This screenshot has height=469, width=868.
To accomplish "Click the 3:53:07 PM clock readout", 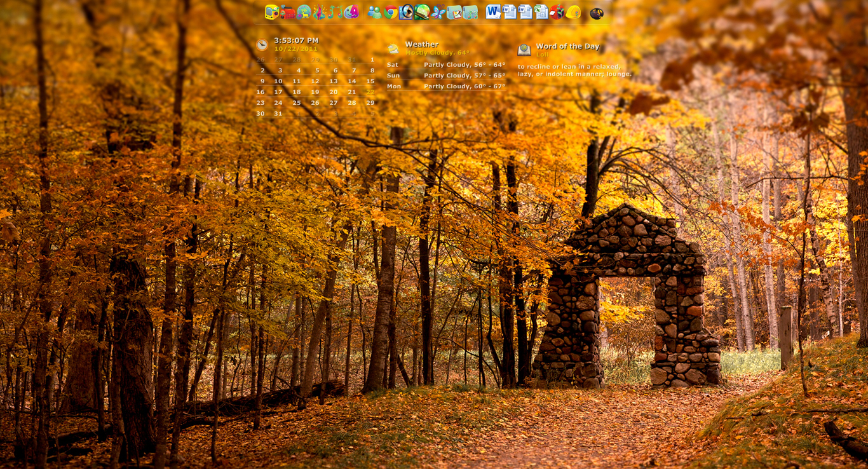I will click(296, 40).
